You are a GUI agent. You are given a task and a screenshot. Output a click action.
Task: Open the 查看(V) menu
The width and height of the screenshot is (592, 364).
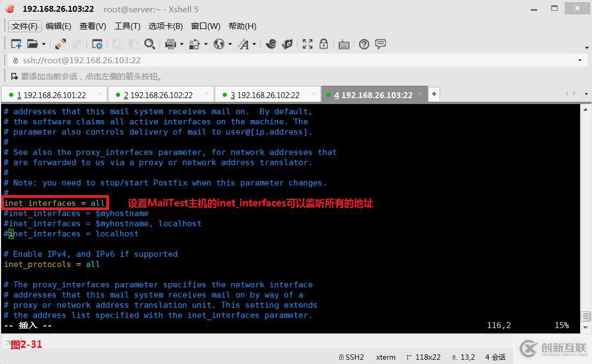[x=92, y=26]
